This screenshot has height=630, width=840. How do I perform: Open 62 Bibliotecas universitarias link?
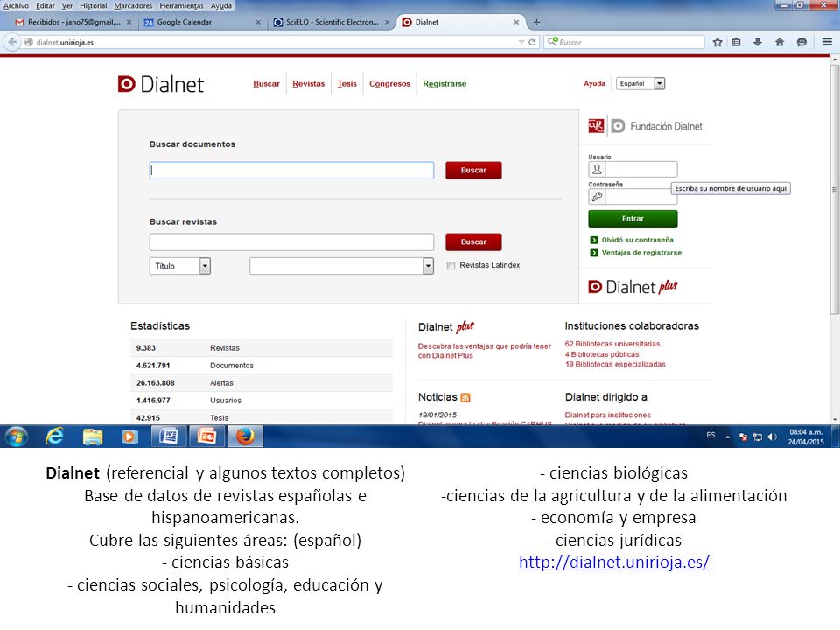click(x=612, y=344)
